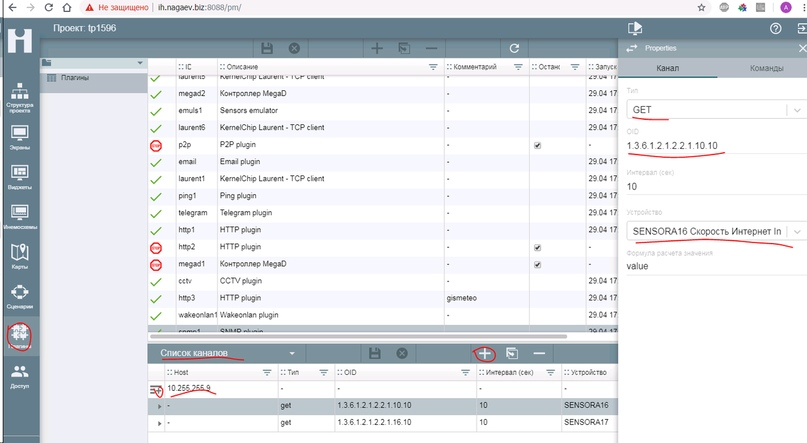Copy the selected channel row
Screen dimensions: 807x443
[x=512, y=353]
